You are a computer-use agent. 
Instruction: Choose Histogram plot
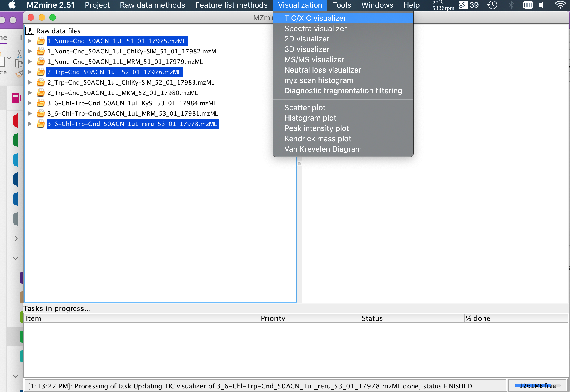(x=343, y=118)
